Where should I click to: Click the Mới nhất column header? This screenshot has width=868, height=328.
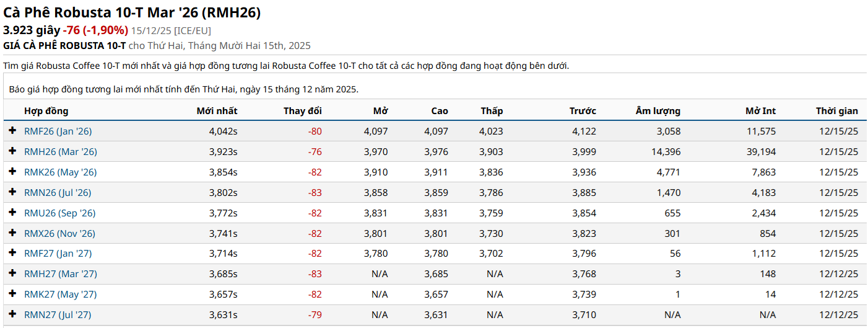217,111
